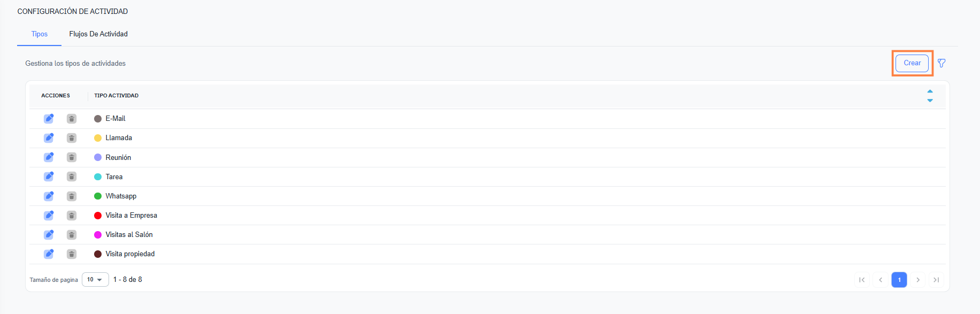Click trash icon for Tarea row

pyautogui.click(x=72, y=177)
